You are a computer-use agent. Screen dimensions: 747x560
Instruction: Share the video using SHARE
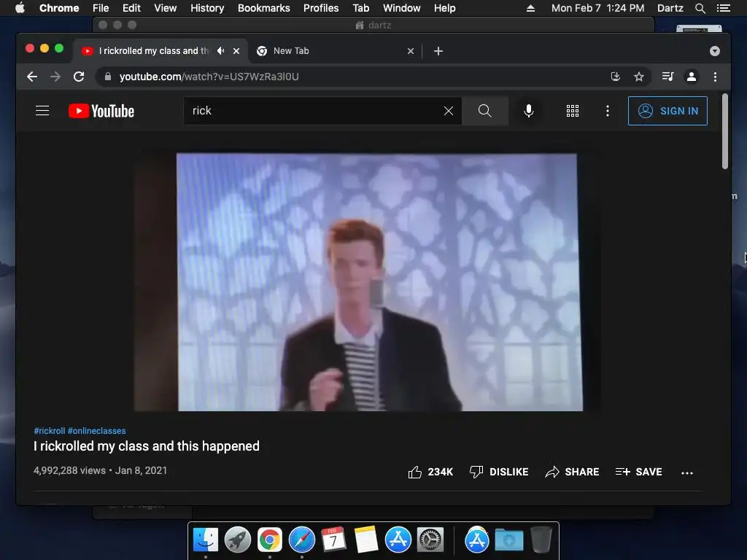point(572,472)
